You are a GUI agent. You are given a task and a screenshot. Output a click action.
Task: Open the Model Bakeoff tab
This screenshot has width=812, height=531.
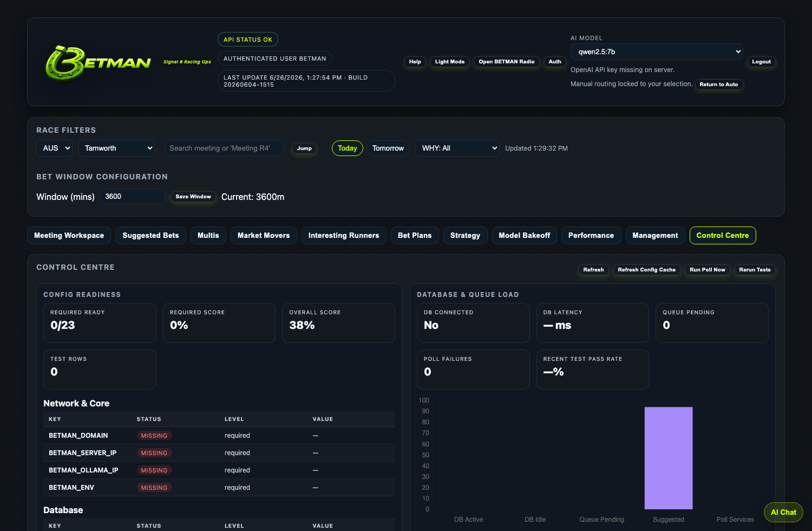point(525,235)
